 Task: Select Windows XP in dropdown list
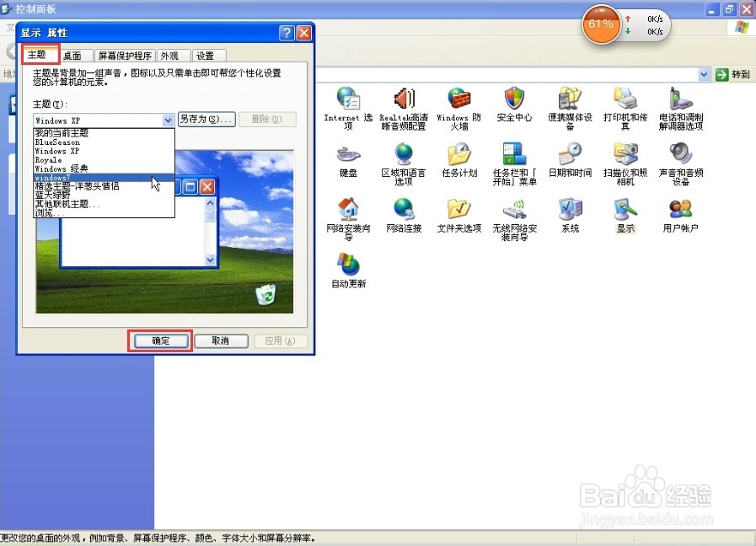click(104, 151)
